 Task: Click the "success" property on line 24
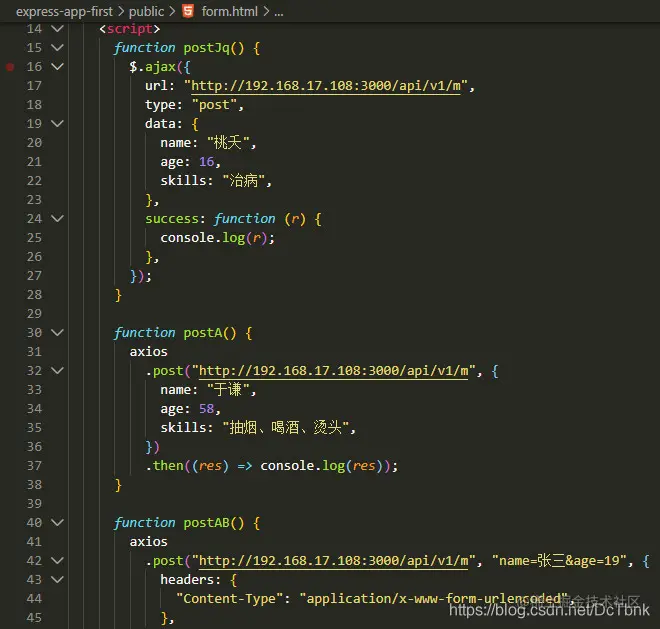[x=172, y=219]
